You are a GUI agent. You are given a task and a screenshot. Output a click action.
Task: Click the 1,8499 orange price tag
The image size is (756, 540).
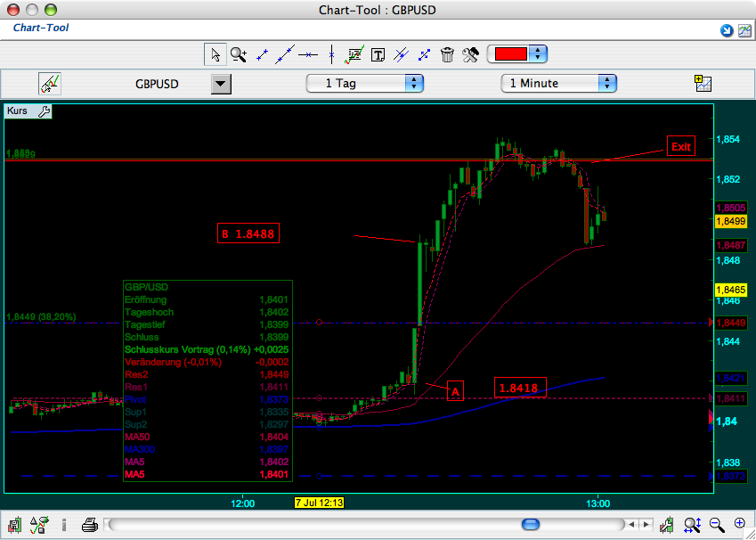(731, 221)
